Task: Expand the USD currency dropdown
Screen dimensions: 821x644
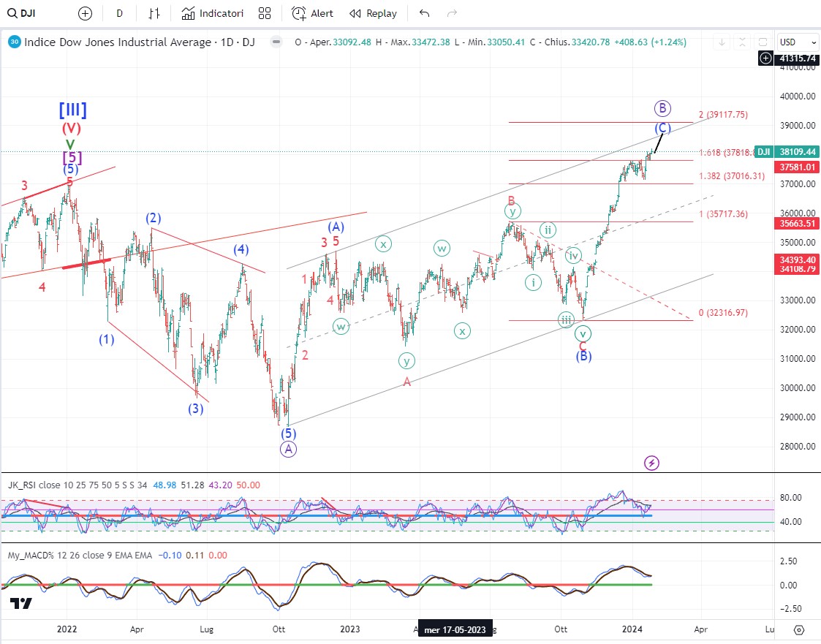Action: click(798, 42)
